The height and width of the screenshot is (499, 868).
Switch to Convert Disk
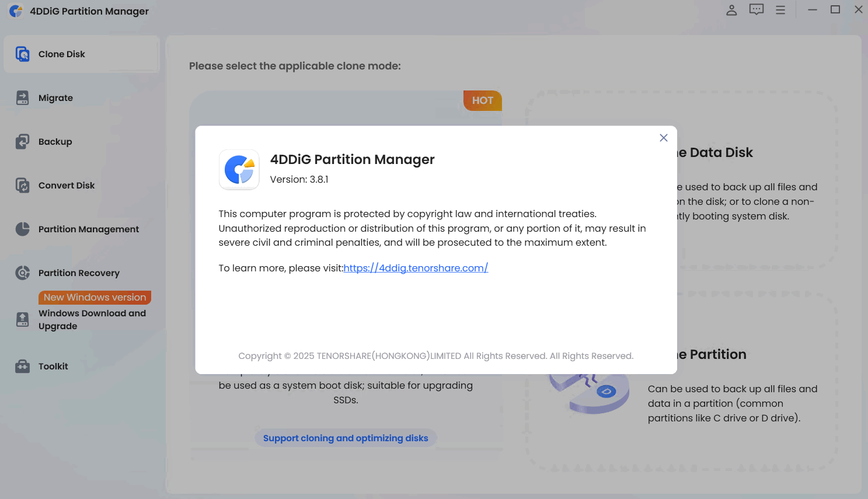coord(67,186)
